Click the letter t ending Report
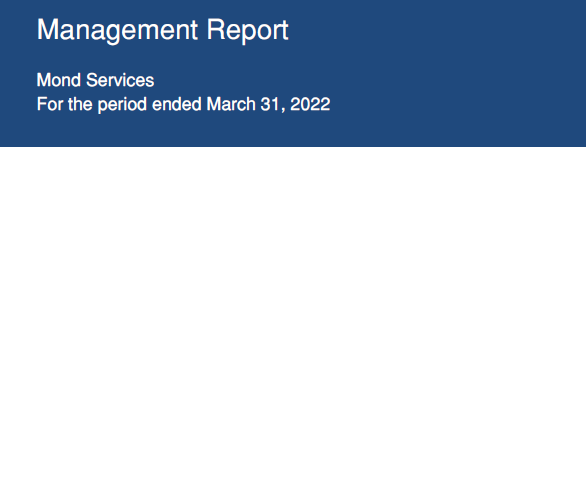 [x=284, y=31]
